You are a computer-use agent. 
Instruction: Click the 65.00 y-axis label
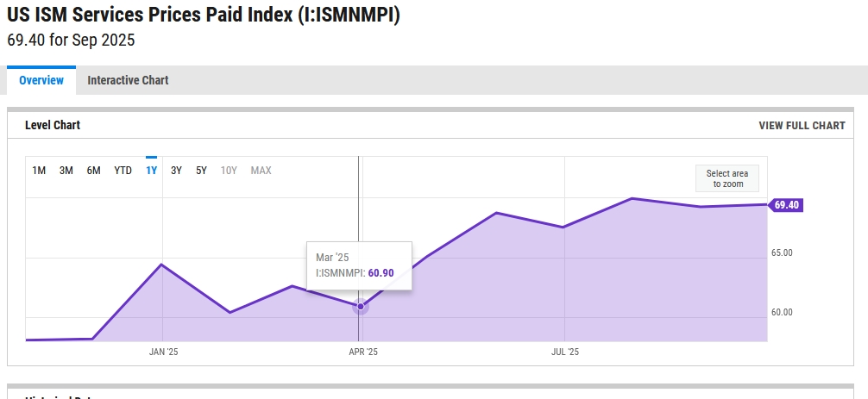click(782, 252)
